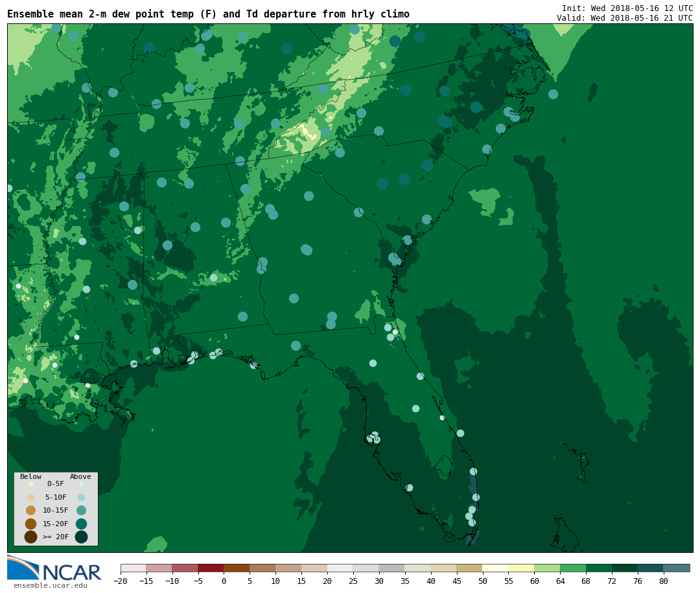Click the Init Wed 2018-05-16 12 UTC line
The image size is (700, 593).
[x=627, y=8]
